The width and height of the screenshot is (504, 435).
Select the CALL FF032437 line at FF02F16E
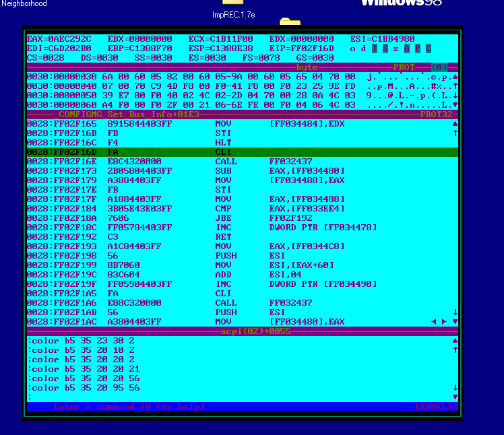click(x=243, y=162)
